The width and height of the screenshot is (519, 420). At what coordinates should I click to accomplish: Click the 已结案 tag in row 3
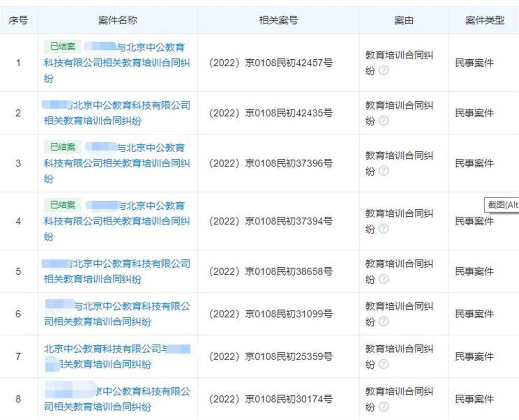coord(62,147)
